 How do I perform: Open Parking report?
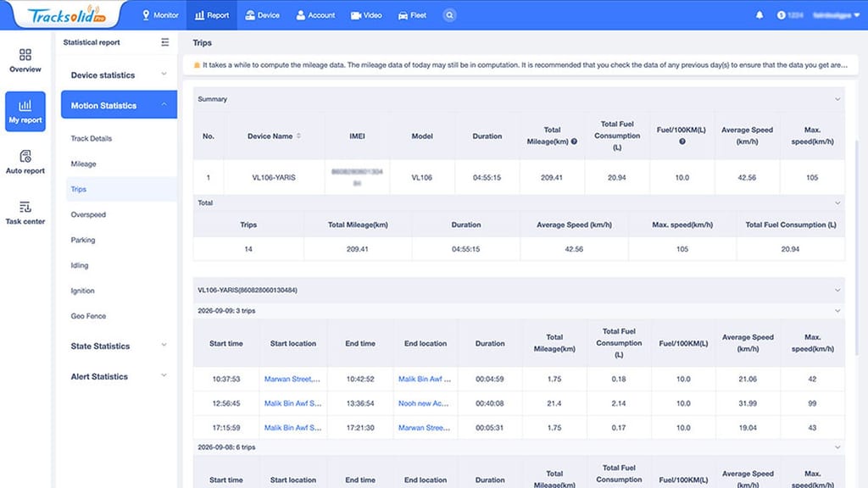(83, 240)
